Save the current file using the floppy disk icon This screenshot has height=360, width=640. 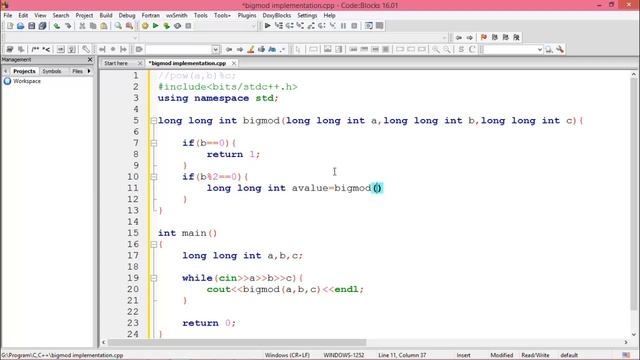click(x=31, y=26)
